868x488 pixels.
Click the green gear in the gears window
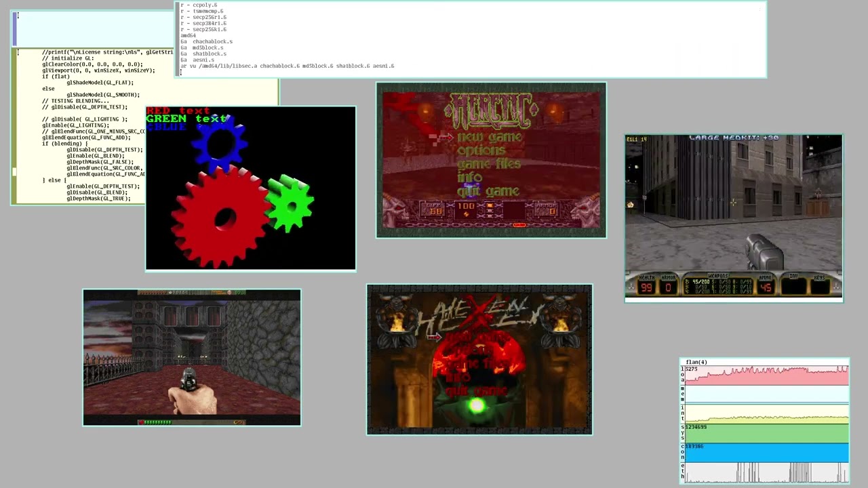[x=290, y=203]
